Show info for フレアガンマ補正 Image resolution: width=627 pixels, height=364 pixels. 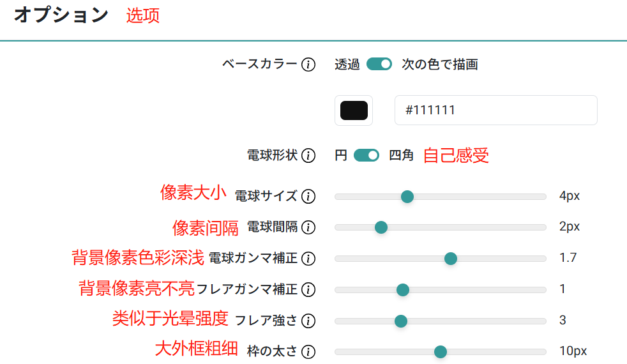pyautogui.click(x=308, y=289)
